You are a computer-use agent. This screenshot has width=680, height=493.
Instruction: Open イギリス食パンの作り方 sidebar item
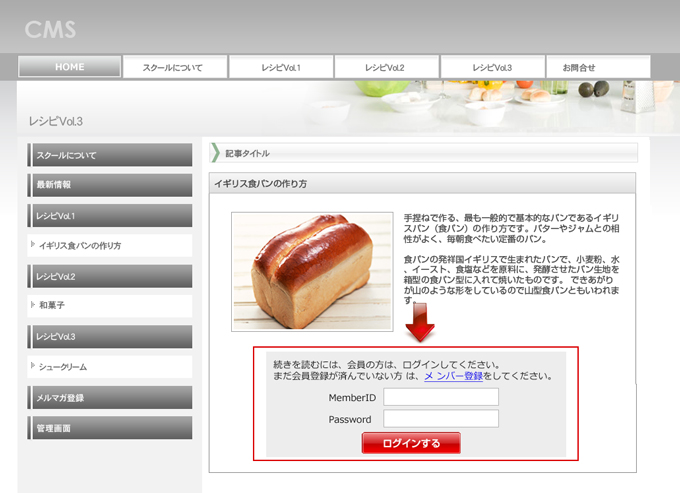110,246
